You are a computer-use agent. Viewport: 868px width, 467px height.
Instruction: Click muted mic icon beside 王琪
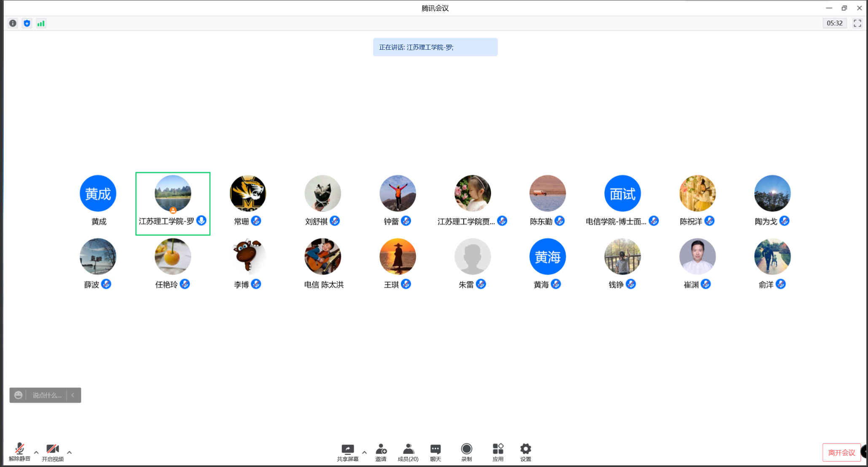[406, 284]
